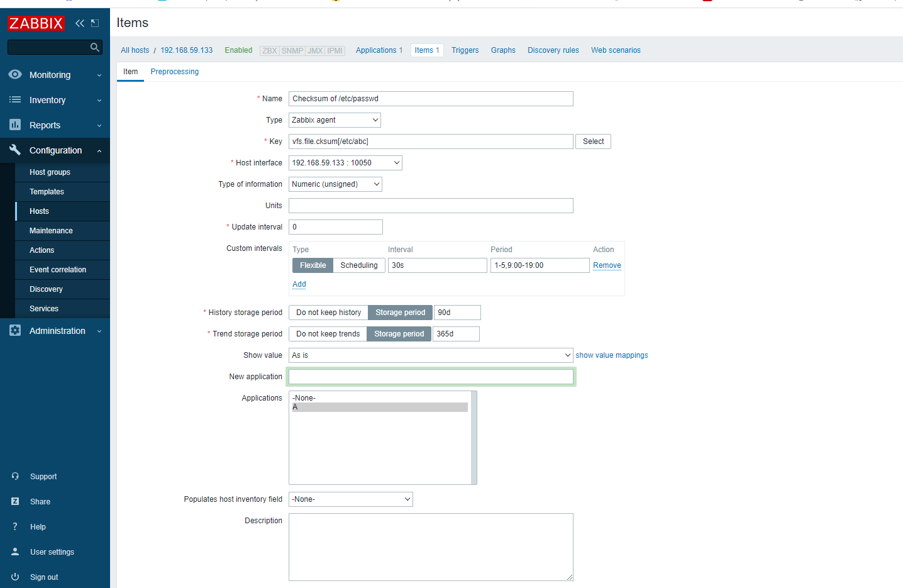Choose Do not keep history
This screenshot has width=903, height=588.
(328, 313)
